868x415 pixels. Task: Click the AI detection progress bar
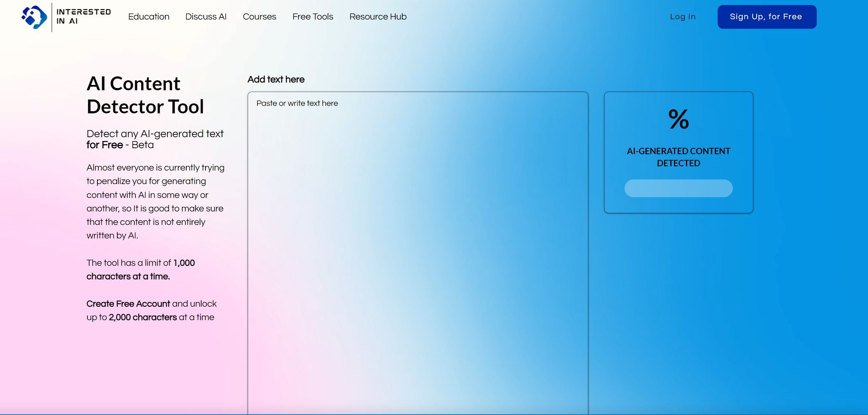679,188
